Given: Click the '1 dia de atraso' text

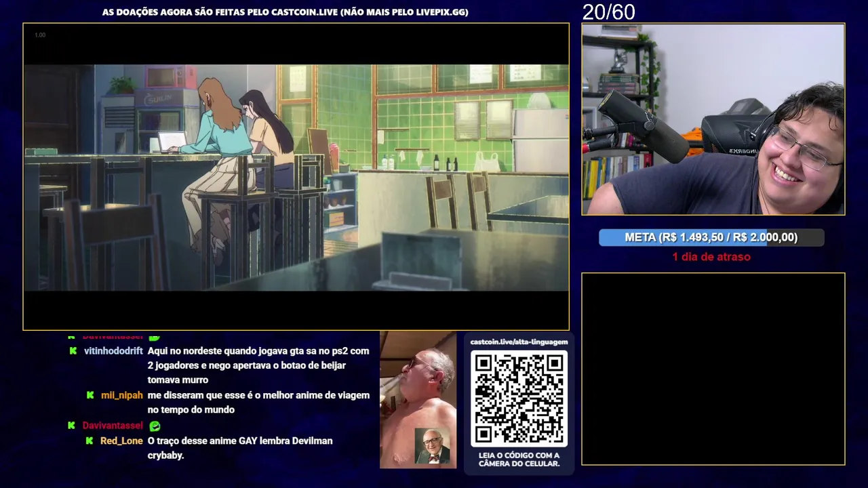Looking at the screenshot, I should pos(711,257).
